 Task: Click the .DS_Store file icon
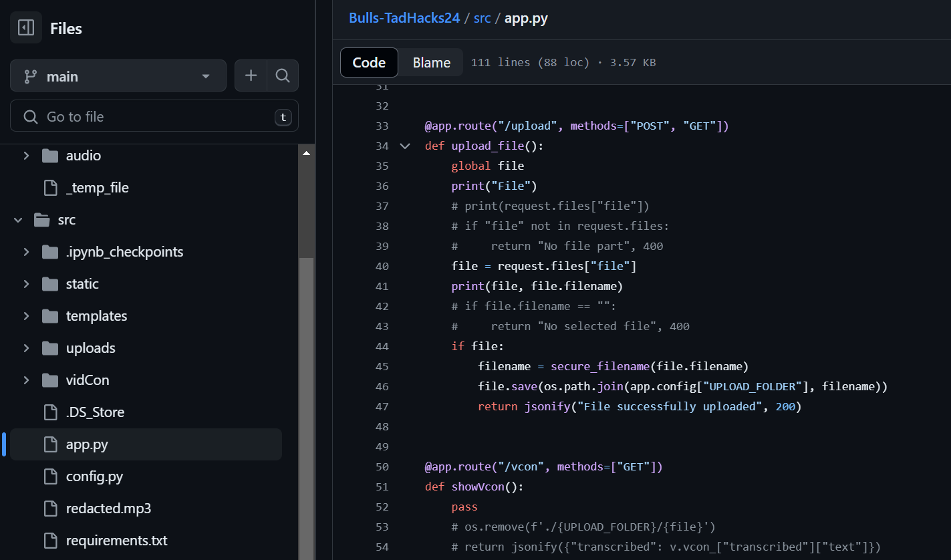(50, 412)
